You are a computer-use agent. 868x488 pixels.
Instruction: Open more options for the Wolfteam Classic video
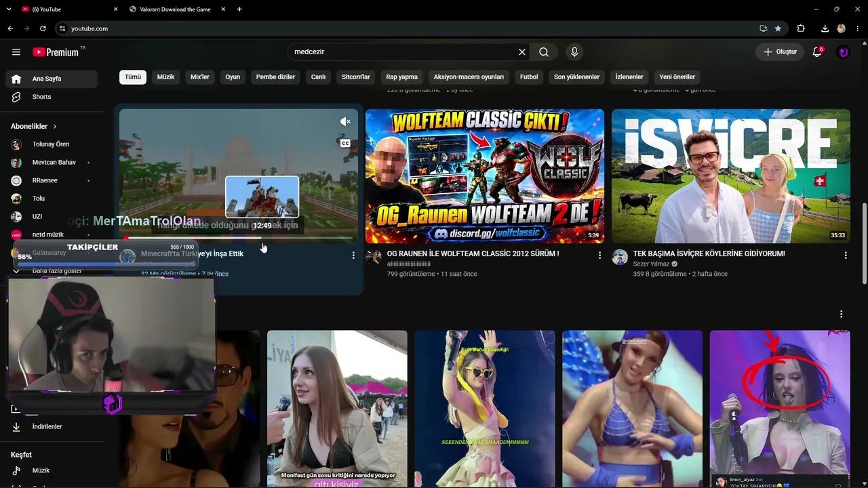click(x=599, y=256)
